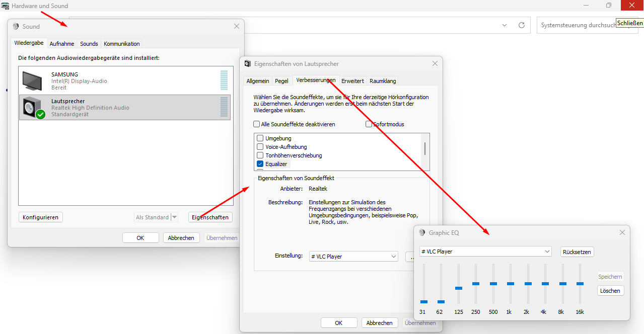Expand the Graphic EQ preset dropdown
The height and width of the screenshot is (334, 644).
click(486, 252)
